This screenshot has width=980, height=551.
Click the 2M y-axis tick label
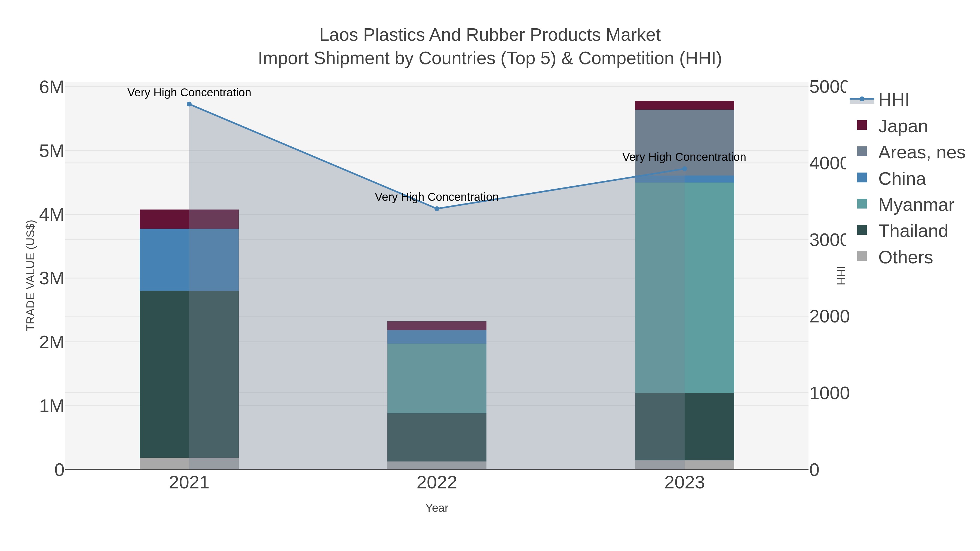click(52, 342)
